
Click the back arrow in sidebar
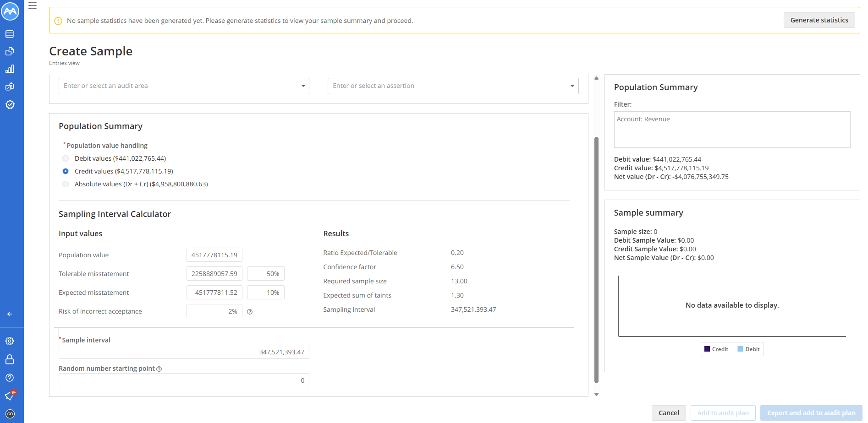click(x=10, y=314)
